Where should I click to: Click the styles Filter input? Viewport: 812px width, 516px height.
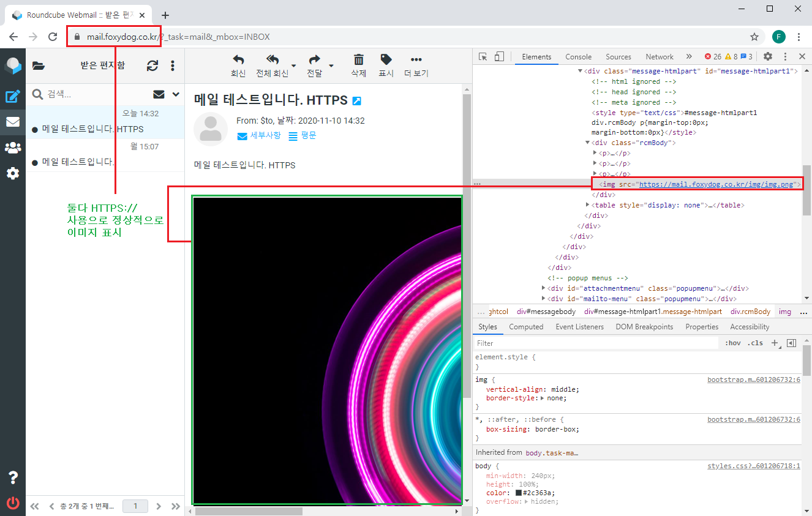(x=597, y=343)
